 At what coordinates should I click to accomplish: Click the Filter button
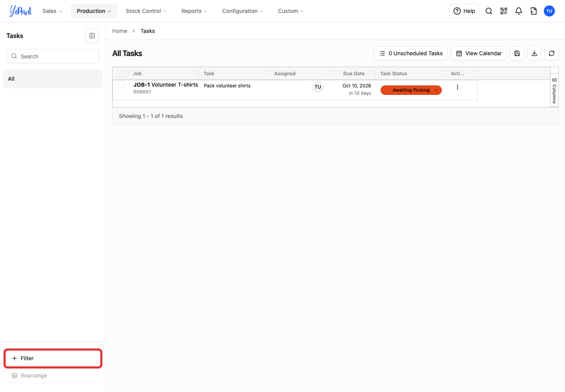point(53,358)
